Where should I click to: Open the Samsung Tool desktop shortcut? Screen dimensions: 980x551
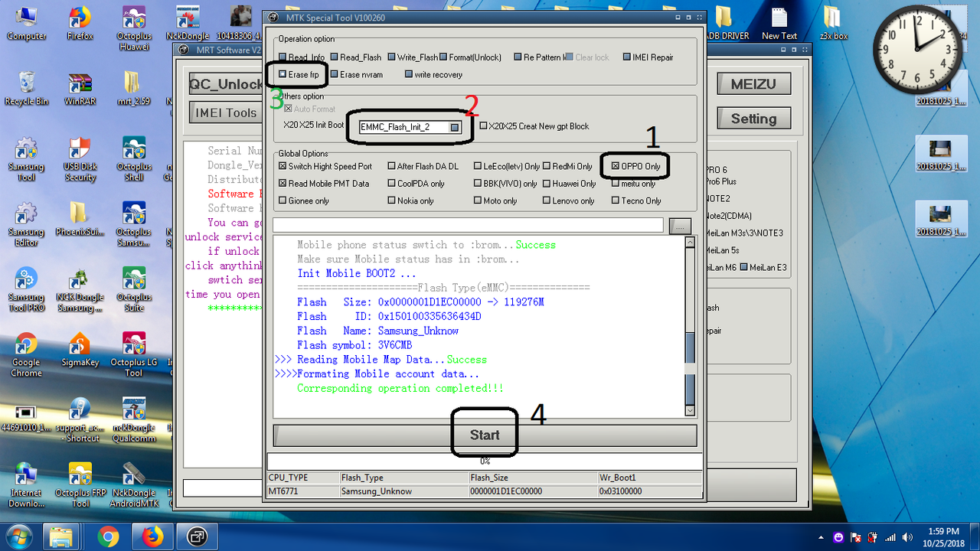26,158
